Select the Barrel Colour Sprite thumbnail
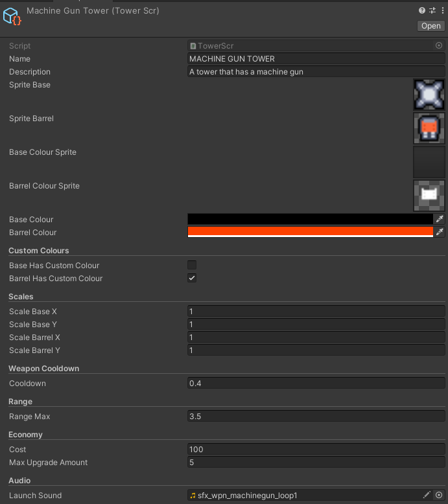 (429, 196)
